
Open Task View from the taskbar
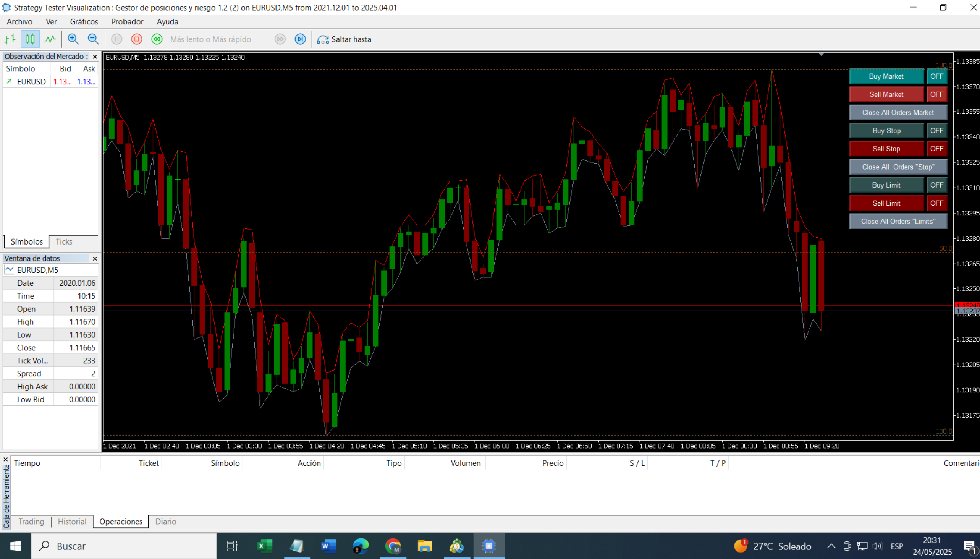click(x=232, y=546)
